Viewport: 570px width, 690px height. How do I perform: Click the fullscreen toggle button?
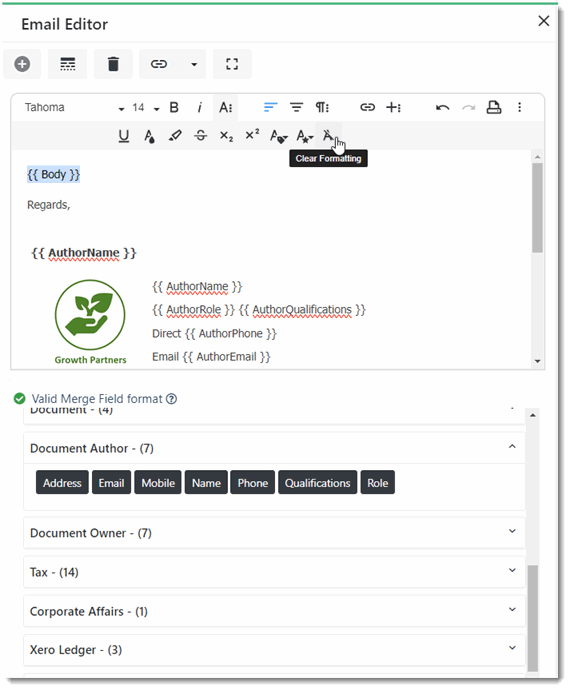click(232, 64)
